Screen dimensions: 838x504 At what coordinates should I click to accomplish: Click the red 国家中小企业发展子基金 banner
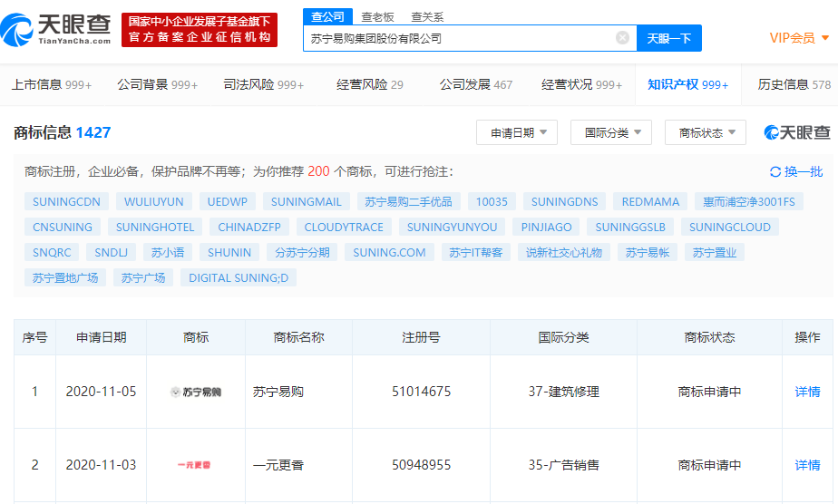(x=200, y=30)
